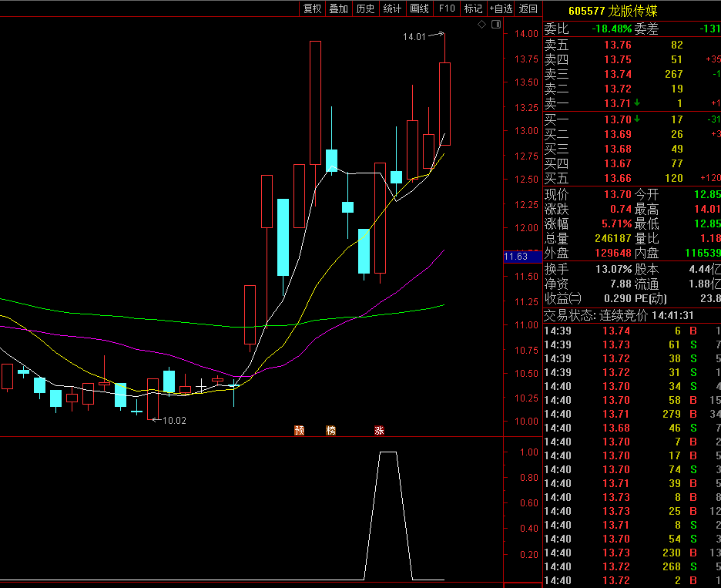
Task: Click 换手 value 13.07%
Action: pyautogui.click(x=613, y=269)
